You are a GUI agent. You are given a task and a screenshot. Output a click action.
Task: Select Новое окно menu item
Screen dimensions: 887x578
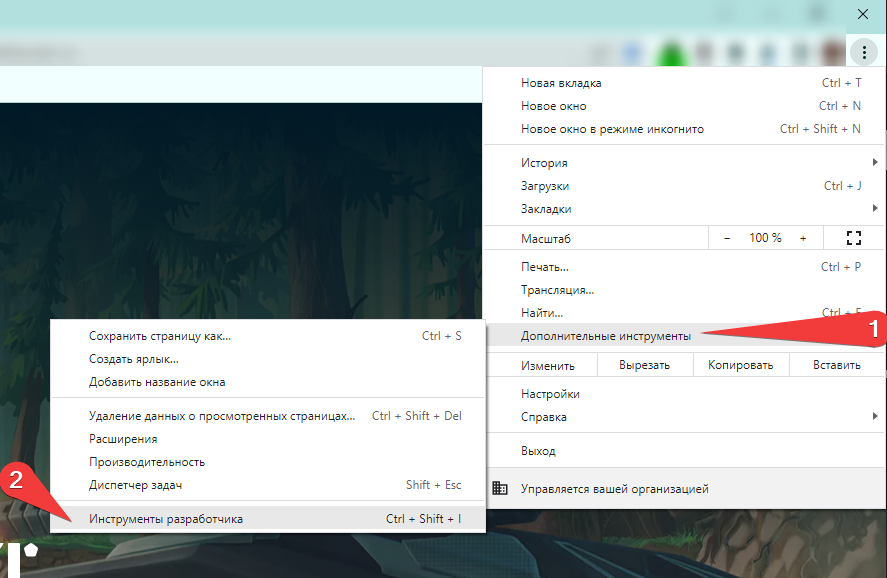coord(683,106)
